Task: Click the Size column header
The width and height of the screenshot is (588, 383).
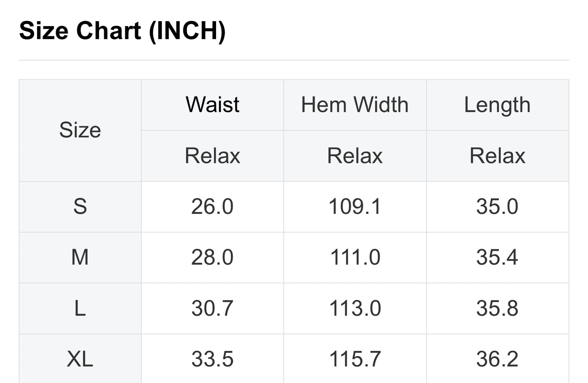Action: [x=80, y=130]
